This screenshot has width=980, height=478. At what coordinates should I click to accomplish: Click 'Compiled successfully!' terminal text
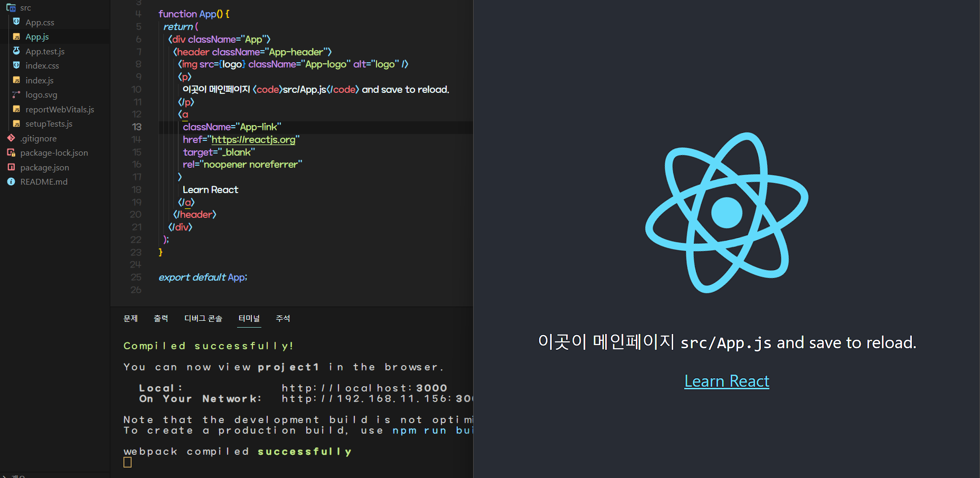(x=208, y=346)
